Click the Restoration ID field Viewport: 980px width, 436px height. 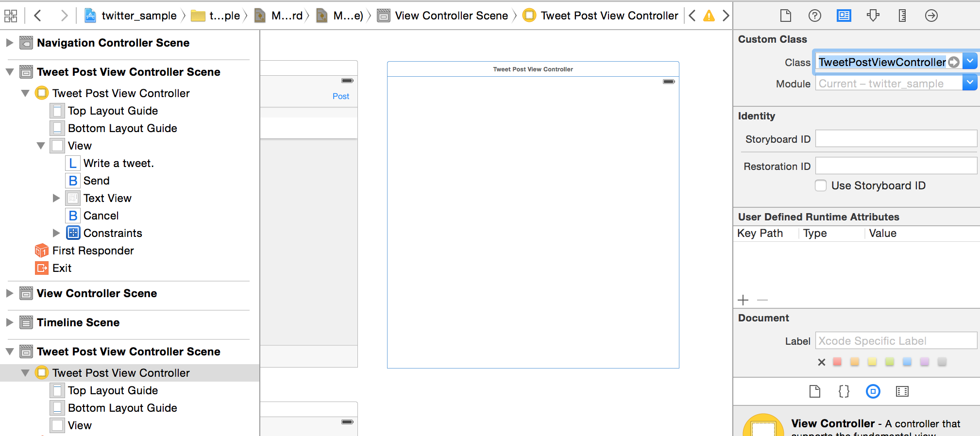tap(896, 166)
